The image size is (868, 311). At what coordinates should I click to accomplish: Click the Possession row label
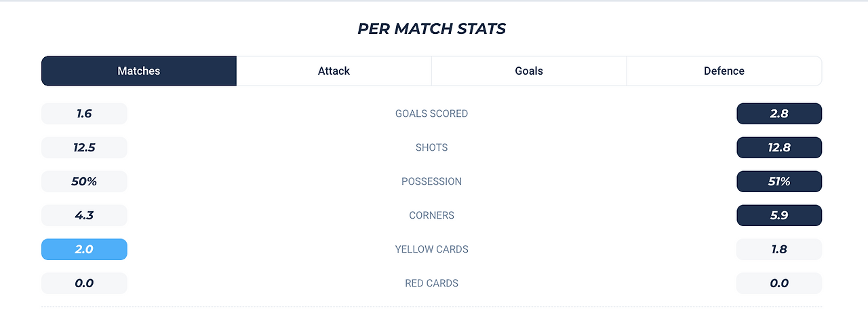coord(431,181)
